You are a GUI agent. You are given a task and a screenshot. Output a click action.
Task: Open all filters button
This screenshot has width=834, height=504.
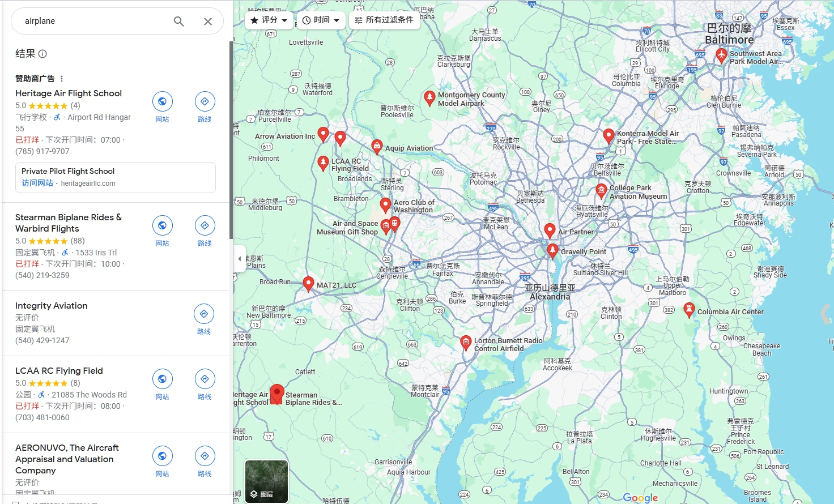(x=384, y=20)
